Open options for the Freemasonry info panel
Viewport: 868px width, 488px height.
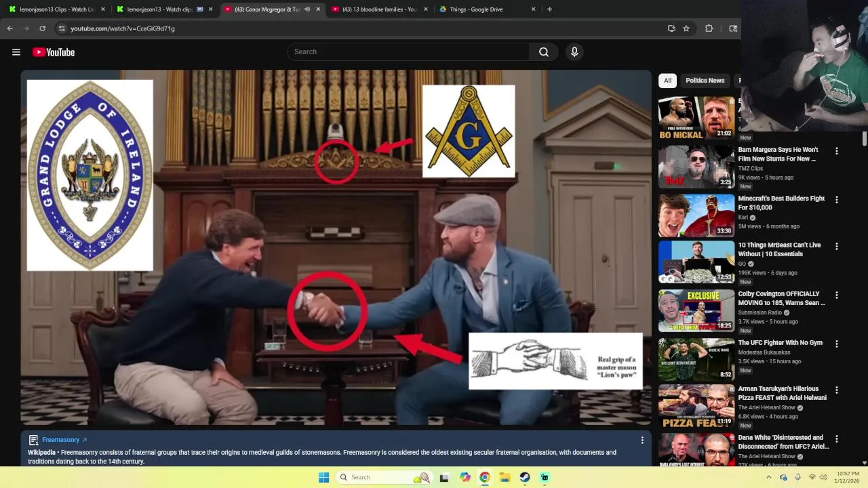tap(642, 440)
